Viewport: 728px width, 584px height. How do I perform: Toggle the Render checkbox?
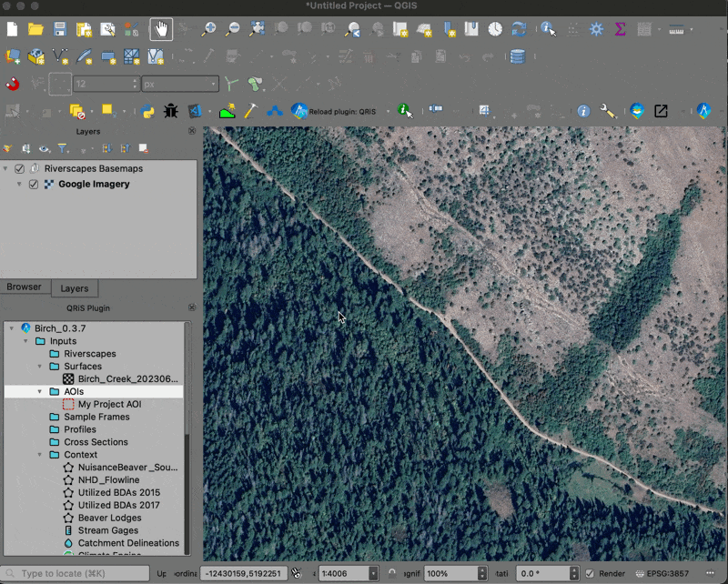tap(590, 574)
